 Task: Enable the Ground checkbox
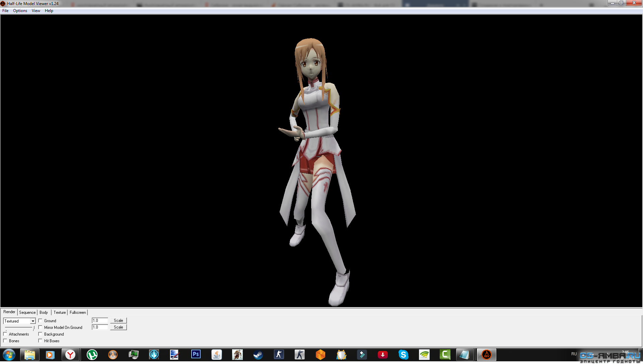(40, 321)
